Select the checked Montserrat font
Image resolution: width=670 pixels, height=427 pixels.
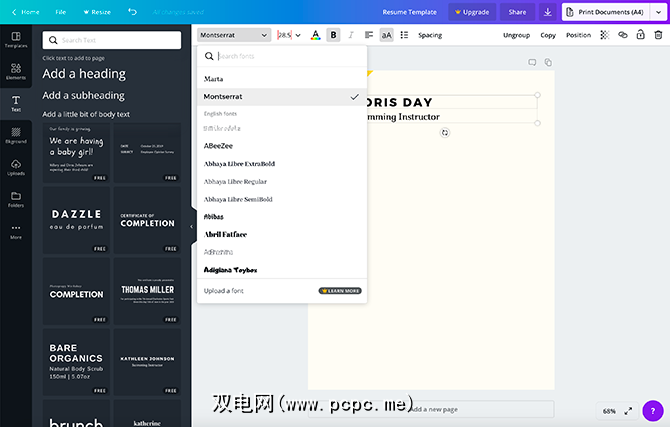click(x=282, y=97)
